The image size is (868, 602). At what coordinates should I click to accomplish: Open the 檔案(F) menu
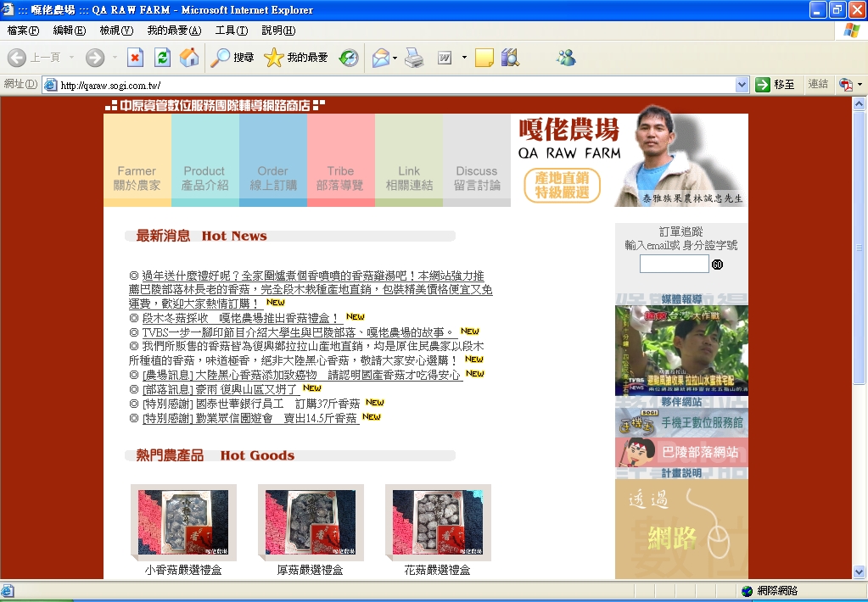(x=23, y=31)
